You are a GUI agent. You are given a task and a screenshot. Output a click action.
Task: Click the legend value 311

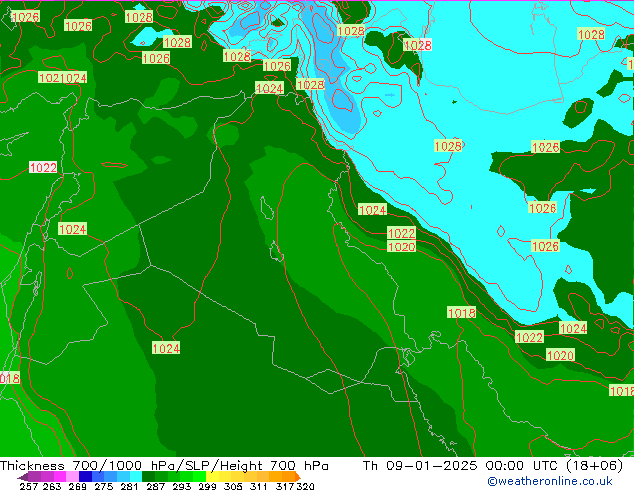coord(259,486)
